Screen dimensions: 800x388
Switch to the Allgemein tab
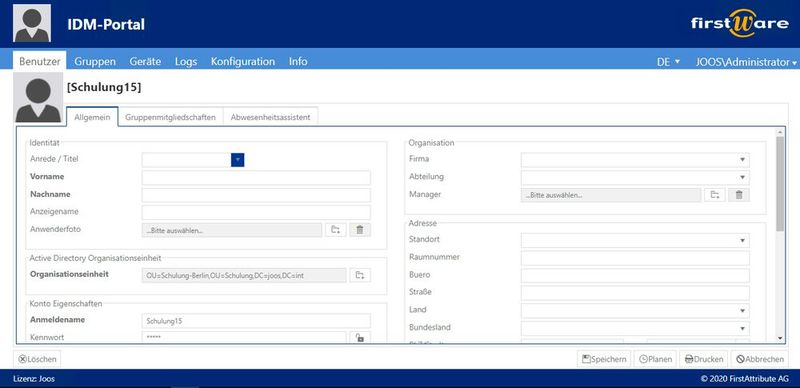coord(92,117)
